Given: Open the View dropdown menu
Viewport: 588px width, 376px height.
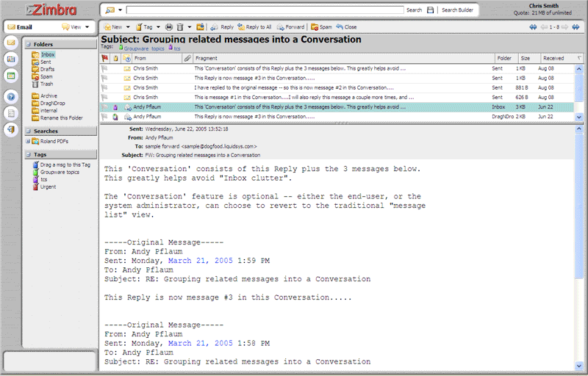Looking at the screenshot, I should 76,27.
